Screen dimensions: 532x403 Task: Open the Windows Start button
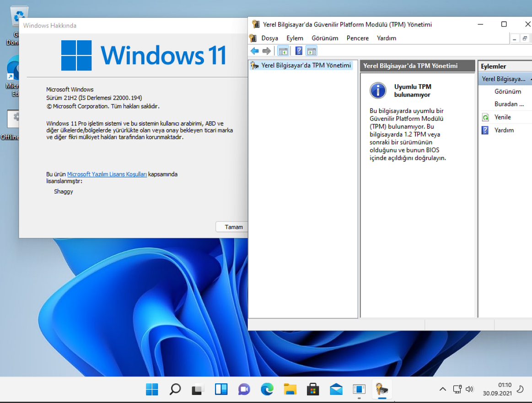[152, 389]
